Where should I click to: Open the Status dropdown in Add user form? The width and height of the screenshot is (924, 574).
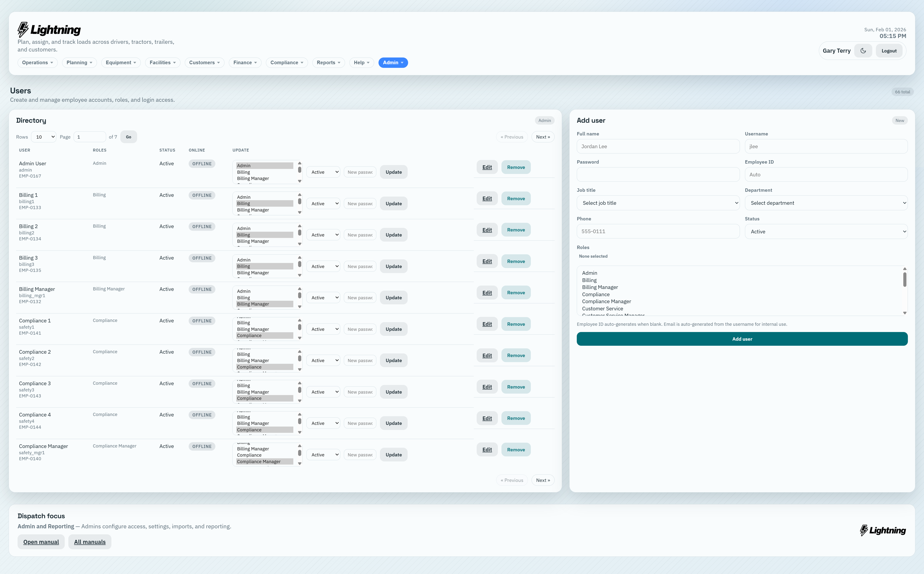coord(826,231)
